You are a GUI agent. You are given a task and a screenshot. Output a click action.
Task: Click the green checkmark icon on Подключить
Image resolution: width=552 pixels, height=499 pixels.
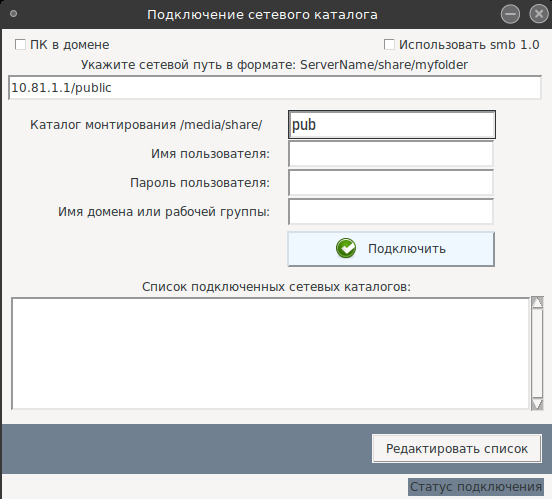click(x=346, y=248)
